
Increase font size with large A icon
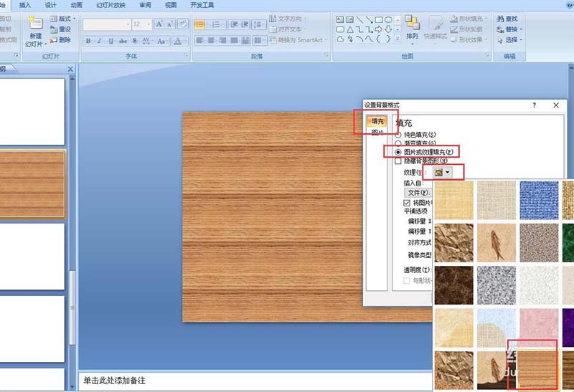click(x=159, y=24)
